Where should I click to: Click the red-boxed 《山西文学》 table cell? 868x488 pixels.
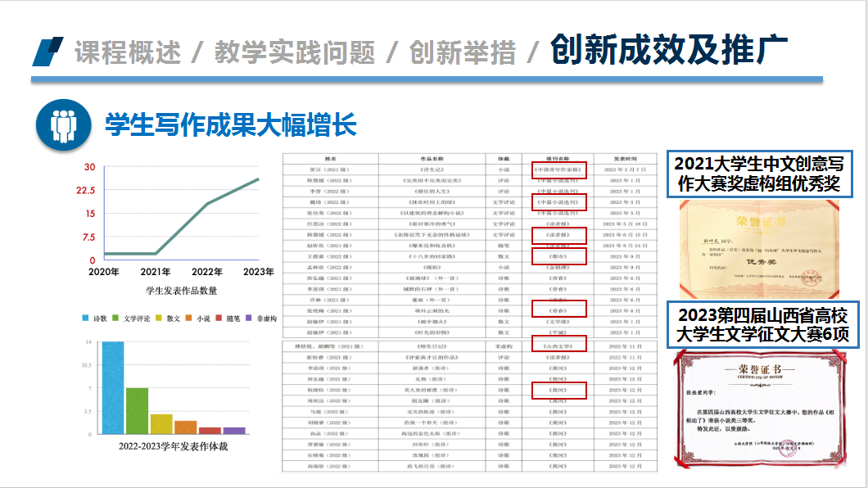pyautogui.click(x=559, y=346)
